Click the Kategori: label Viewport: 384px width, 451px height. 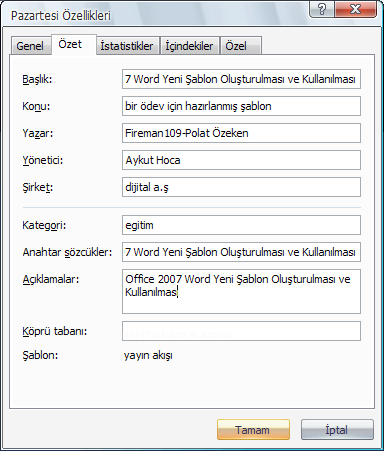(x=44, y=225)
